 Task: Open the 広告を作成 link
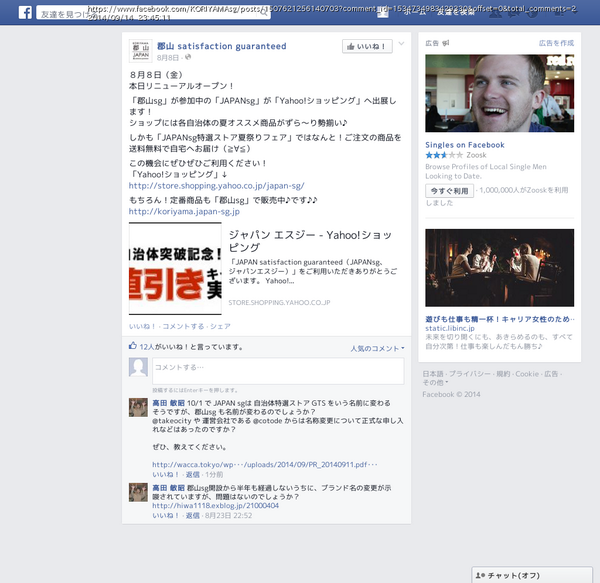pyautogui.click(x=556, y=43)
